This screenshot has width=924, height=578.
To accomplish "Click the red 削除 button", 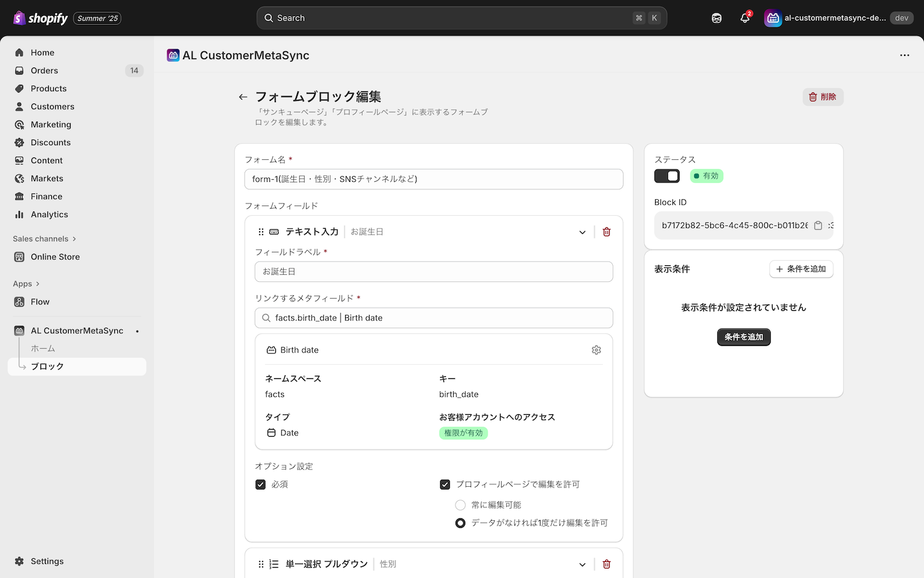I will coord(823,97).
